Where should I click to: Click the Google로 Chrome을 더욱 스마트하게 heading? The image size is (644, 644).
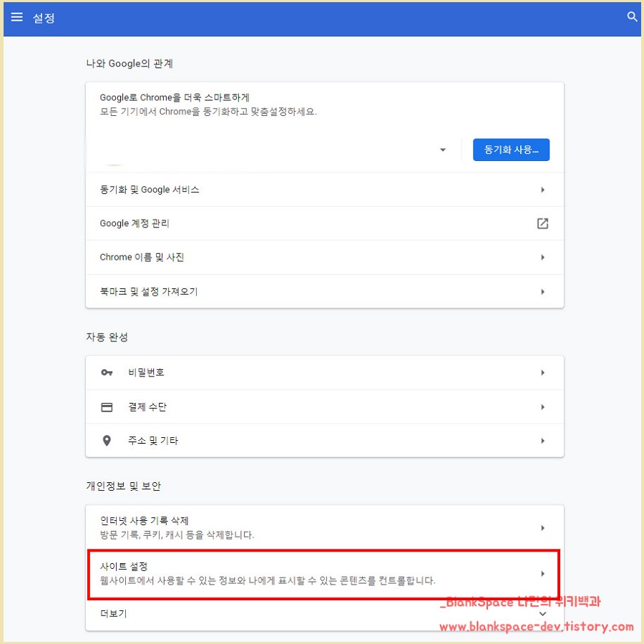(x=175, y=98)
